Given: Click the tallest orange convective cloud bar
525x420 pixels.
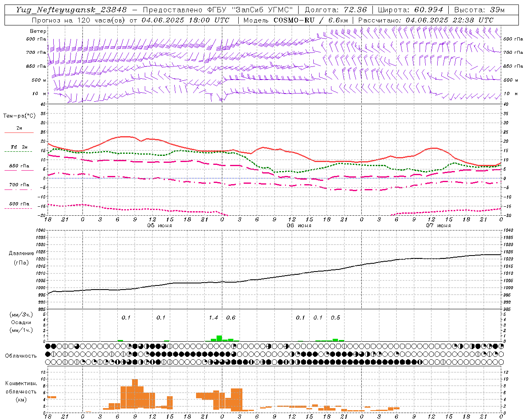Looking at the screenshot, I should point(135,394).
